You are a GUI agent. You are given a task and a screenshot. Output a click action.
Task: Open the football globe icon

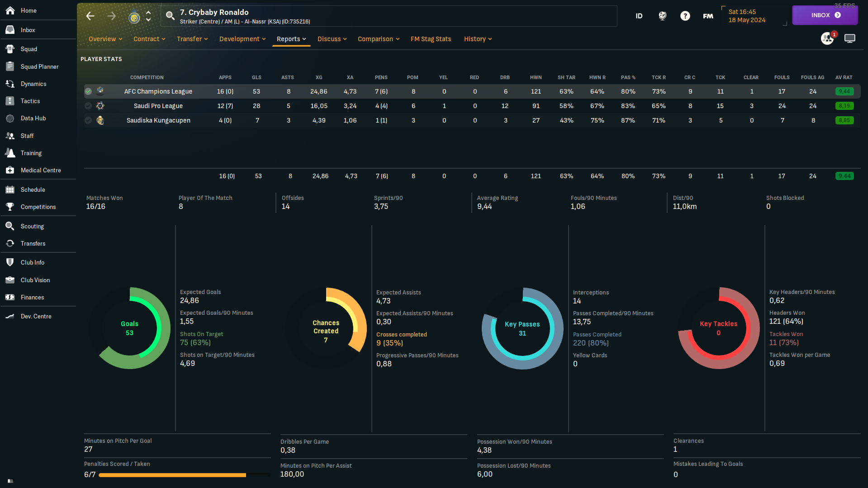tap(663, 16)
